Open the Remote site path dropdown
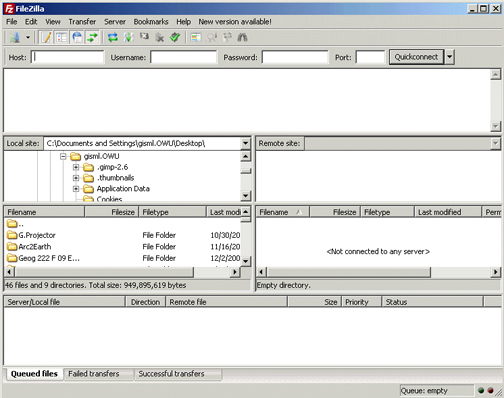504x398 pixels. click(495, 143)
